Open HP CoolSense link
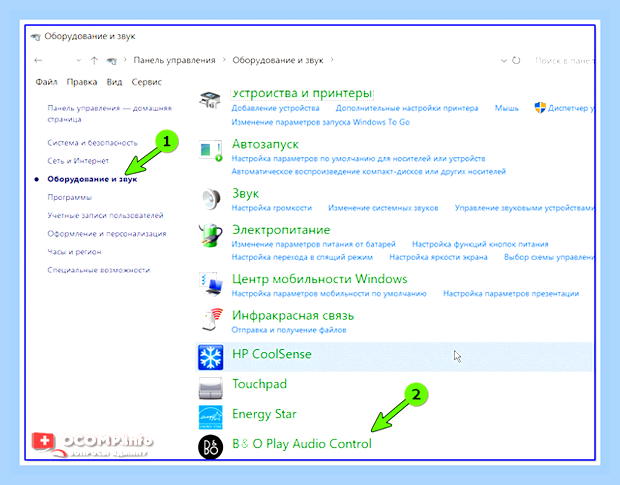Image resolution: width=620 pixels, height=485 pixels. 272,354
